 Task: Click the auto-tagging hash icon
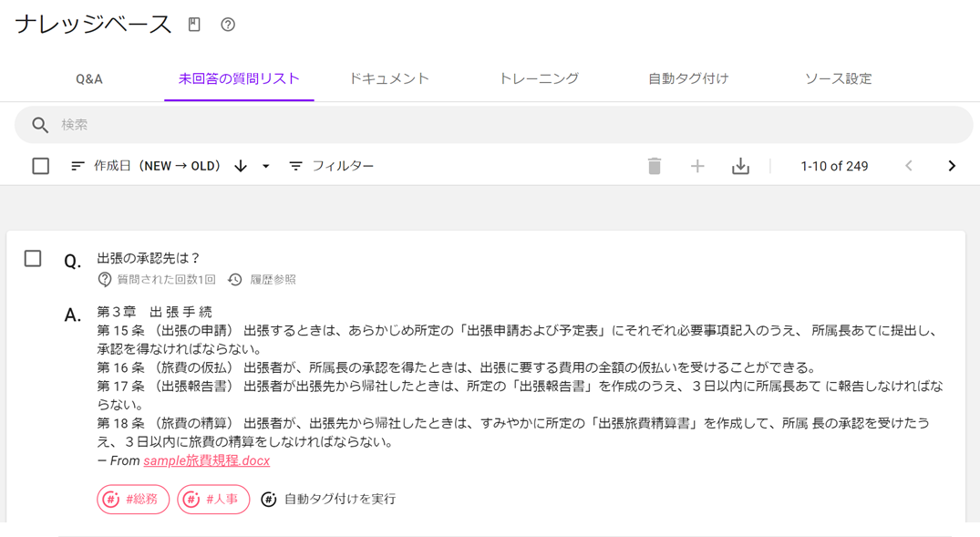point(269,500)
